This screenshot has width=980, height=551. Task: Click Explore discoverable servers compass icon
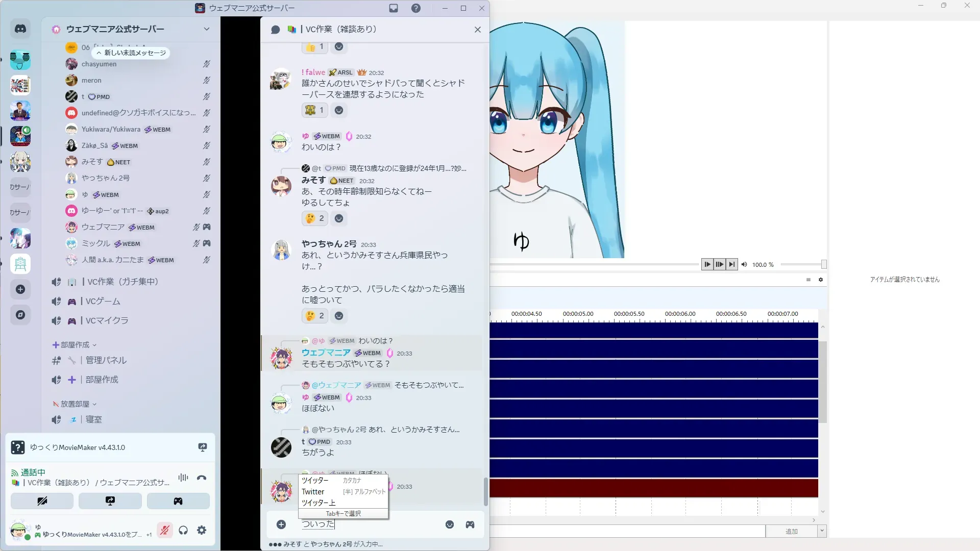click(x=20, y=315)
